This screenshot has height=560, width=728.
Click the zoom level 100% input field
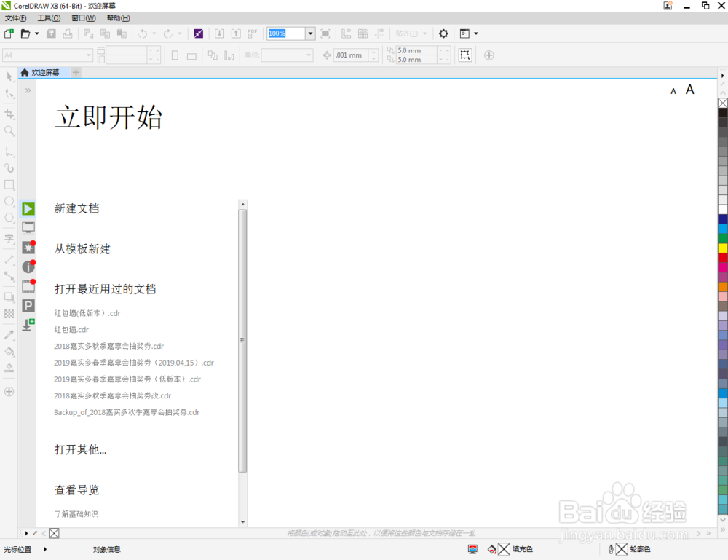[x=286, y=33]
